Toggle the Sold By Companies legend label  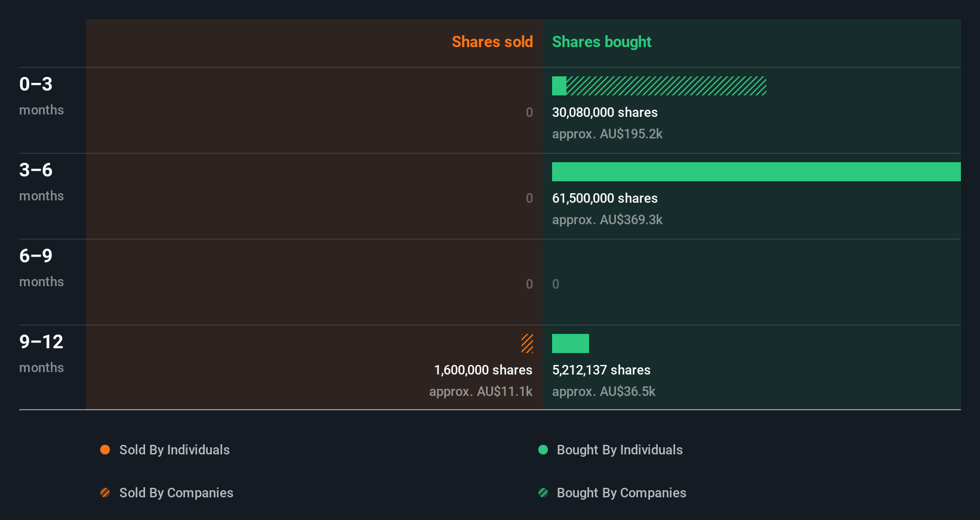click(x=176, y=493)
